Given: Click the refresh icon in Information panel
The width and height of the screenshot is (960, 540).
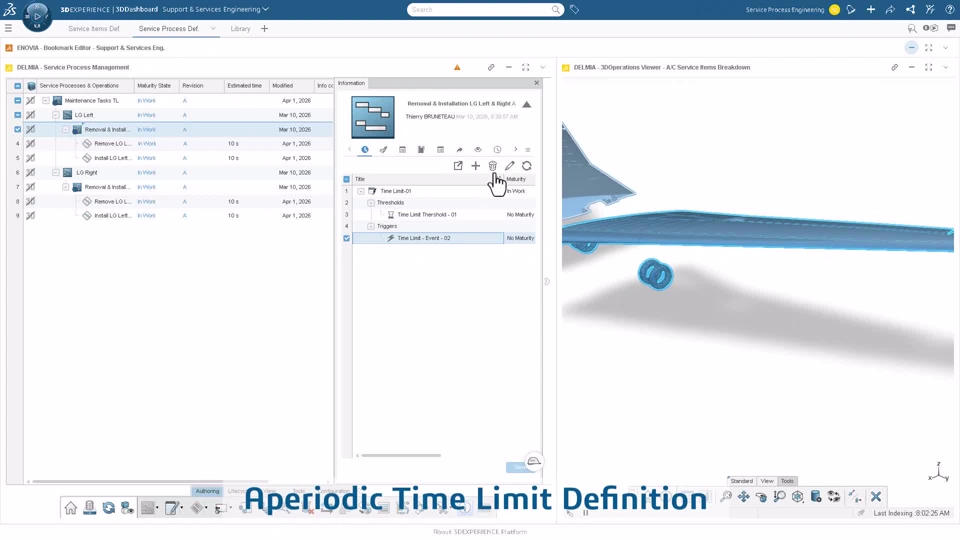Looking at the screenshot, I should click(x=527, y=165).
